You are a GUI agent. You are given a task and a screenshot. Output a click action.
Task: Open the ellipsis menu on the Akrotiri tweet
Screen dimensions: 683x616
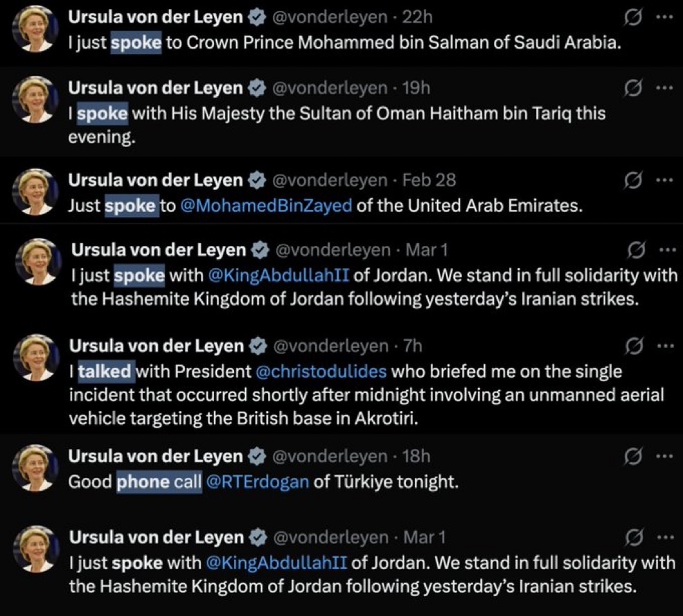coord(666,345)
